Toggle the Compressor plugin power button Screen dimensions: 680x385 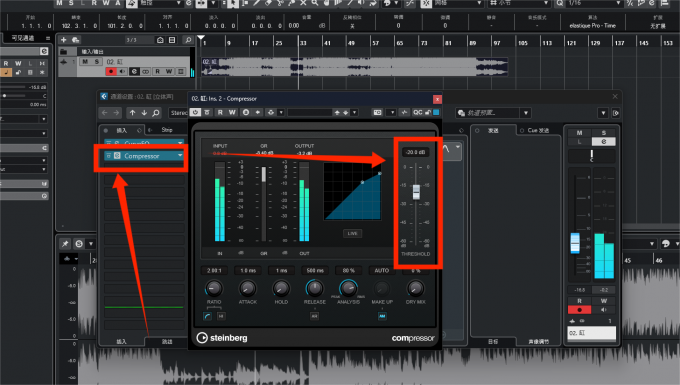tap(195, 112)
